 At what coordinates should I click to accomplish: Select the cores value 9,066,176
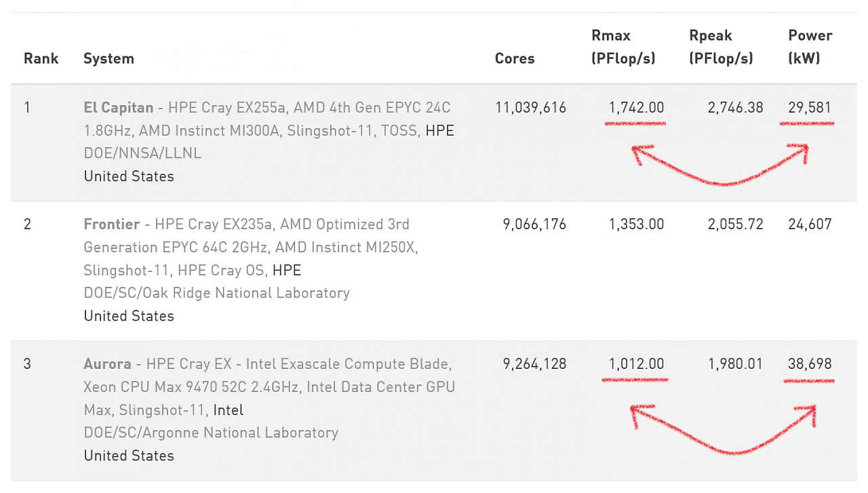pyautogui.click(x=534, y=224)
